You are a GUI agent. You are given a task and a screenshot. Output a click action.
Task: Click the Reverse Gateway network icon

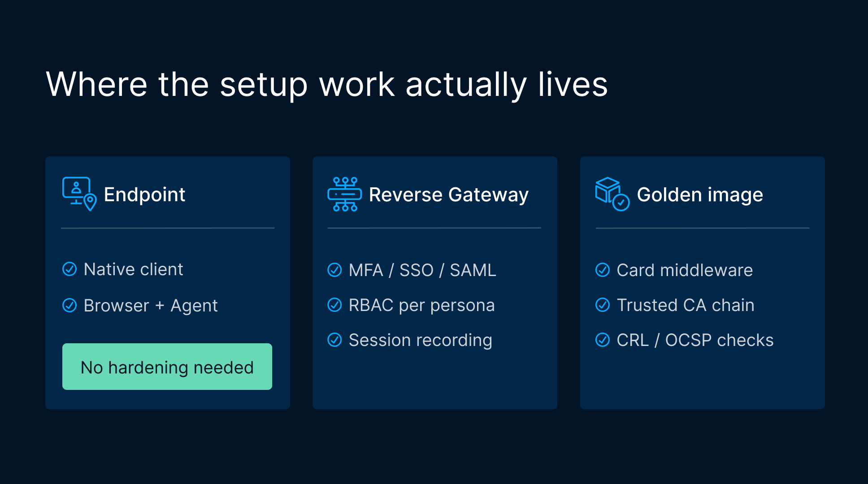344,194
